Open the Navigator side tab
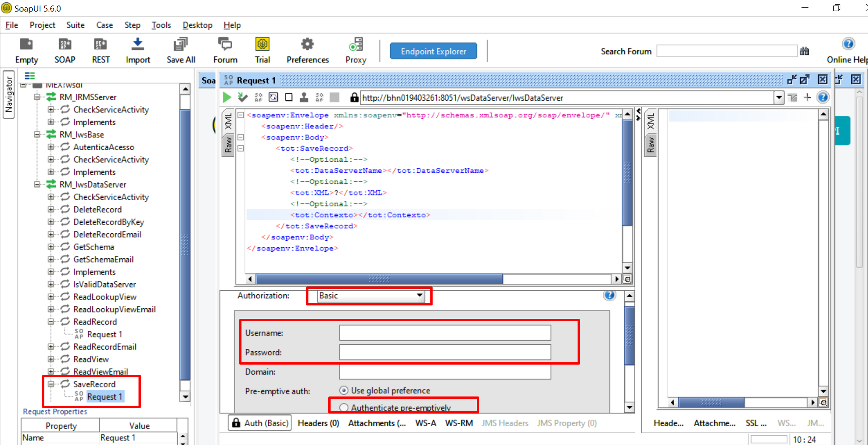 9,94
